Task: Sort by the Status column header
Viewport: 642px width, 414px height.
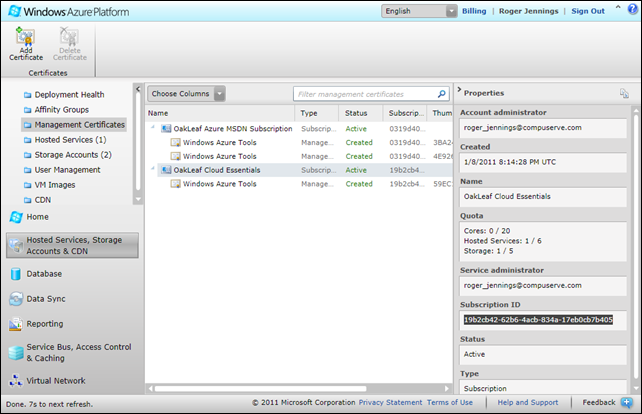Action: pos(361,113)
